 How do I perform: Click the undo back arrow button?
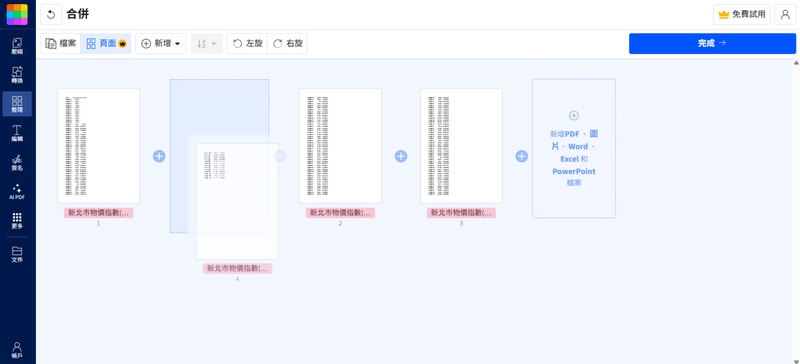(x=51, y=14)
